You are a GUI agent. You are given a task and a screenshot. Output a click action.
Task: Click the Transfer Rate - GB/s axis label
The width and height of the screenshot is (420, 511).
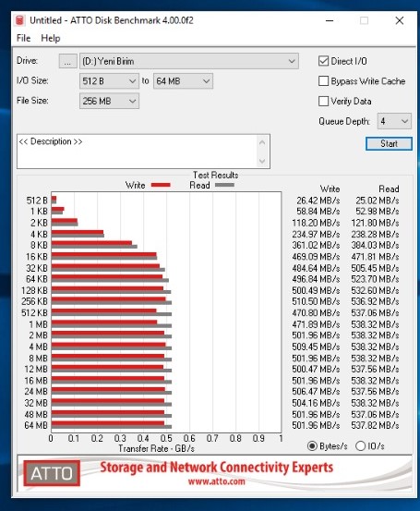coord(156,449)
